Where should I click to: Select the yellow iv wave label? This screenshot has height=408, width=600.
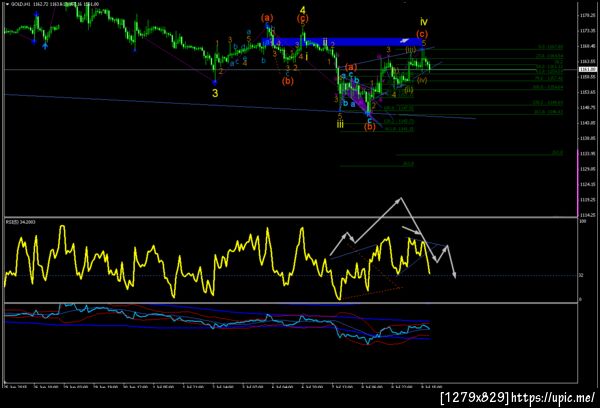[x=424, y=21]
